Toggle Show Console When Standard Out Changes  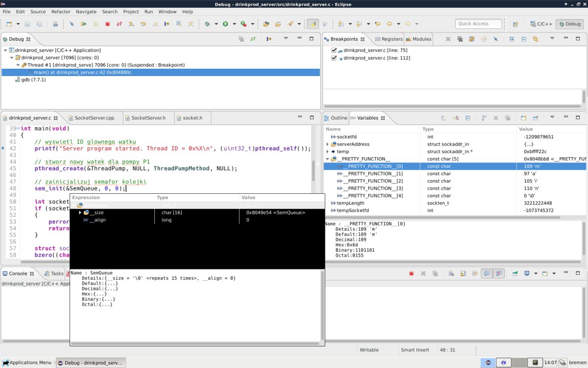(486, 274)
